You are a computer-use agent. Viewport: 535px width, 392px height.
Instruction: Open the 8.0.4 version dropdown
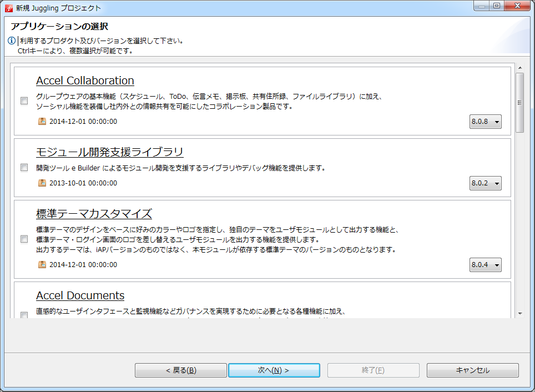[x=485, y=265]
